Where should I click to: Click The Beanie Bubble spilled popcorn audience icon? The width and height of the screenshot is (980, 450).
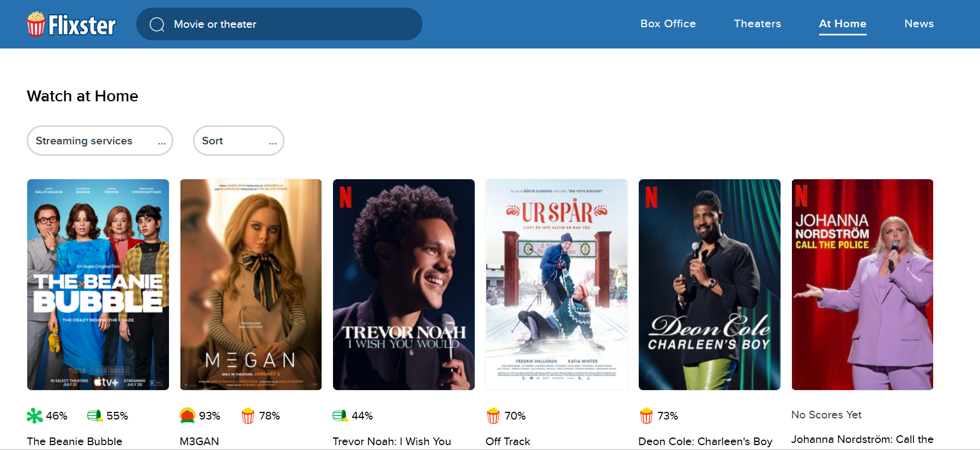pos(95,416)
